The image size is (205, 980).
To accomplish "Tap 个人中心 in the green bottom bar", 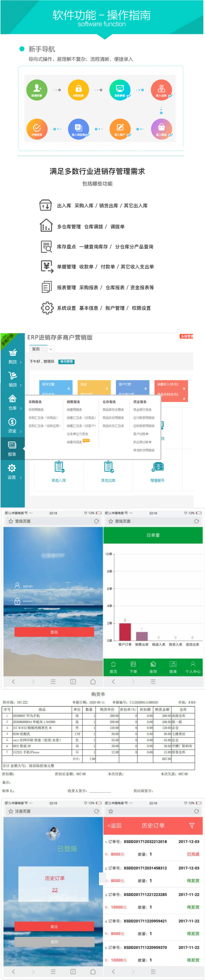I will [193, 668].
